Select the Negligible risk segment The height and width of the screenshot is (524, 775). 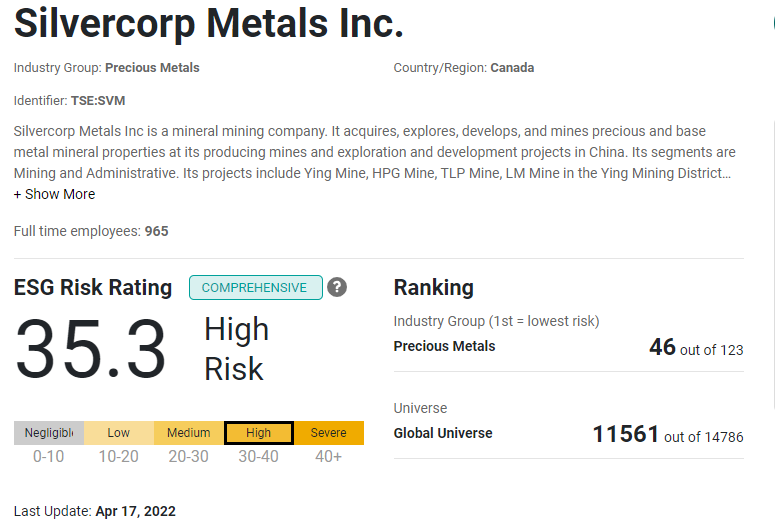pos(49,433)
